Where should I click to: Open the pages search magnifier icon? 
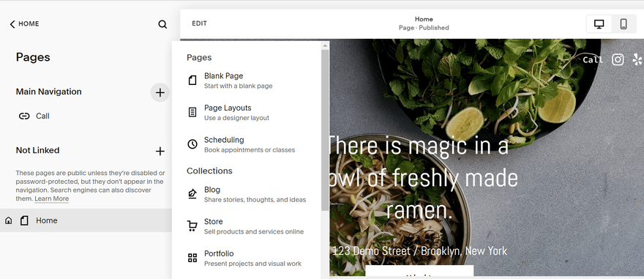point(162,24)
